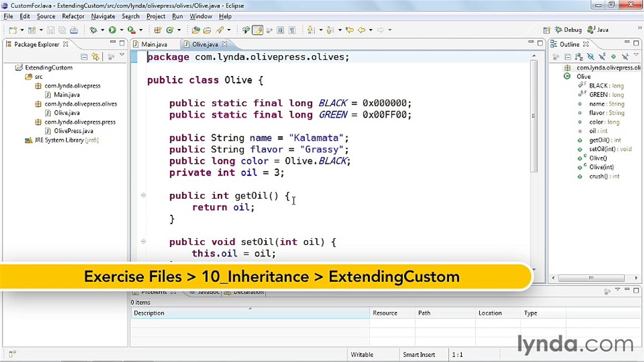Open the Package Explorer view menu triangle
Image resolution: width=644 pixels, height=362 pixels.
click(x=121, y=56)
